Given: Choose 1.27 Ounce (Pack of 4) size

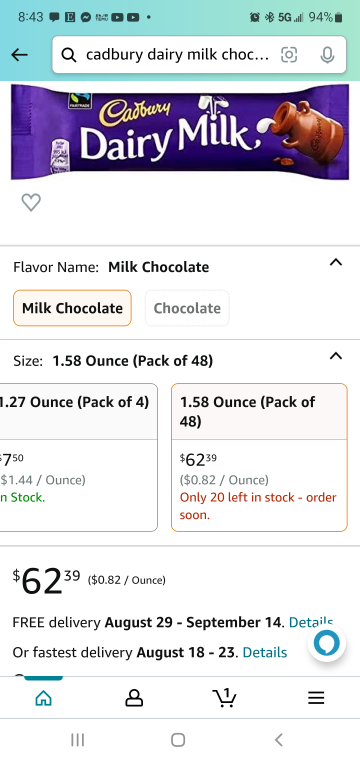Looking at the screenshot, I should tap(78, 458).
